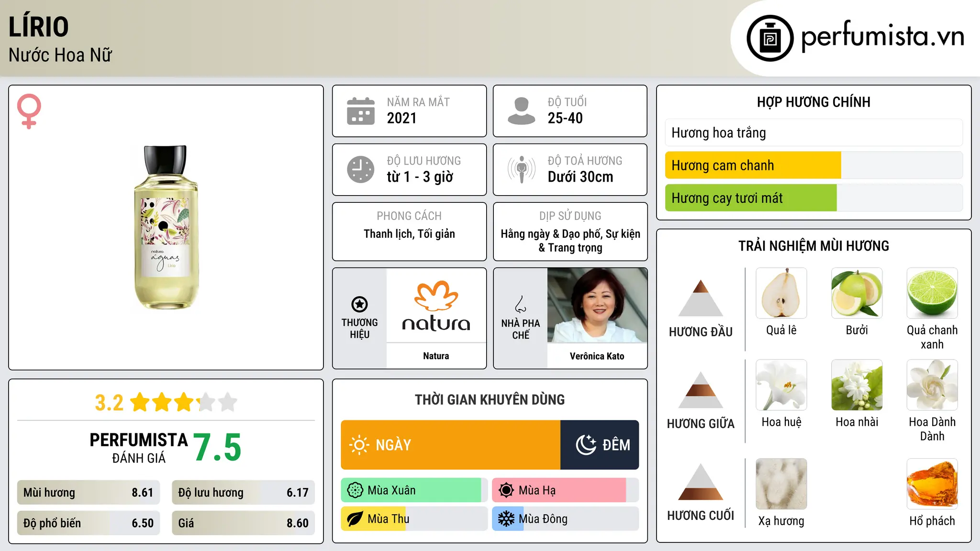Click the Quả lê pear note image

781,293
